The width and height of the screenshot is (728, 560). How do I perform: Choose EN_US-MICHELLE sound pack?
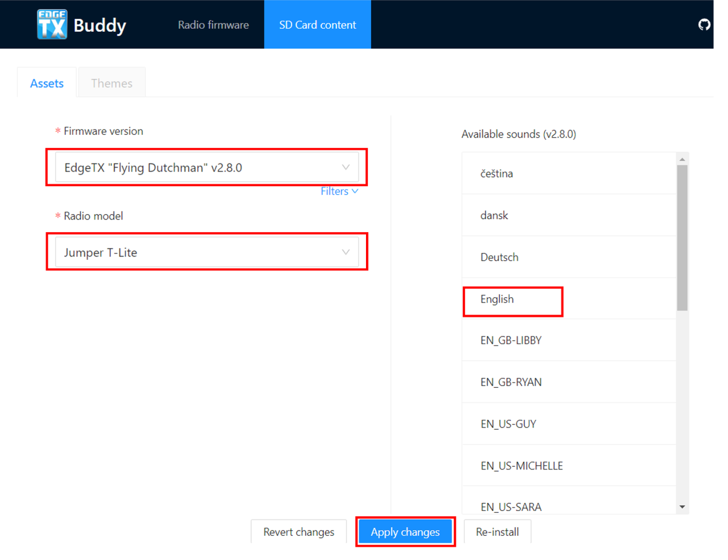569,466
